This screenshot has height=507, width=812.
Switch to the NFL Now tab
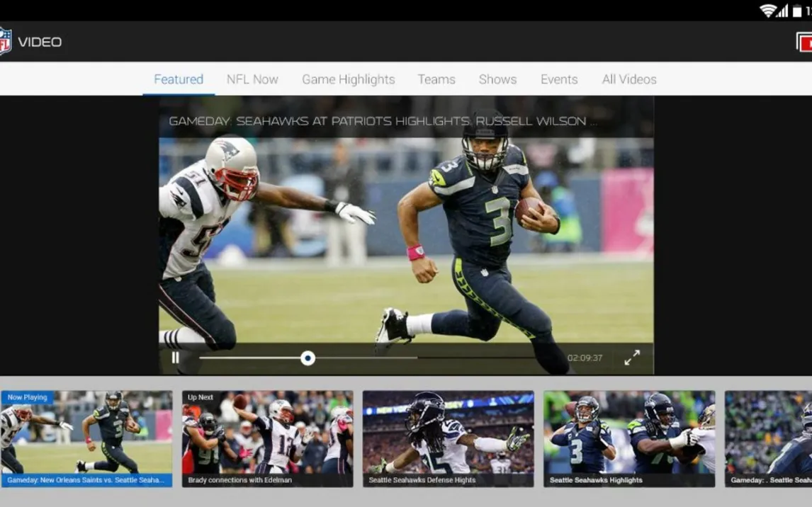252,79
